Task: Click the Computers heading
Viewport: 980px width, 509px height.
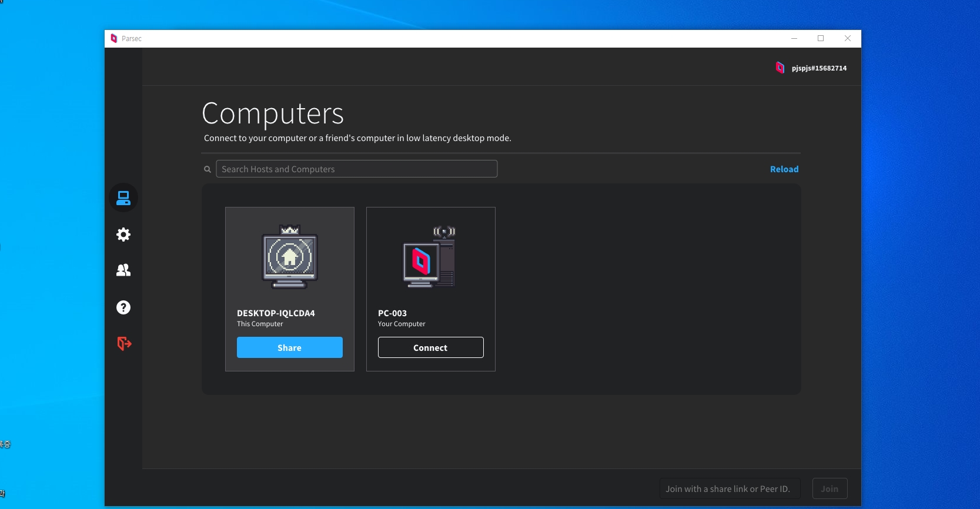Action: point(273,113)
